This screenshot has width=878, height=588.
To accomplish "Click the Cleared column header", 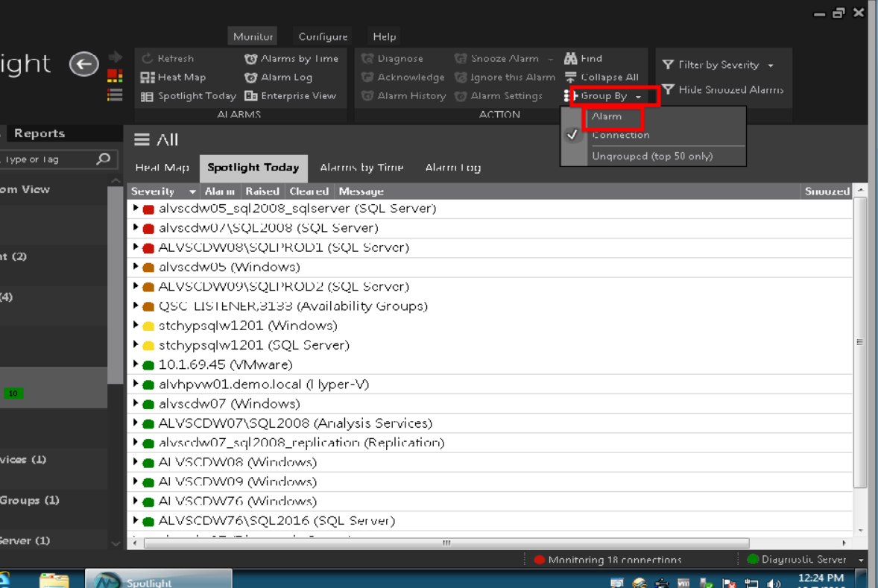I will (309, 192).
